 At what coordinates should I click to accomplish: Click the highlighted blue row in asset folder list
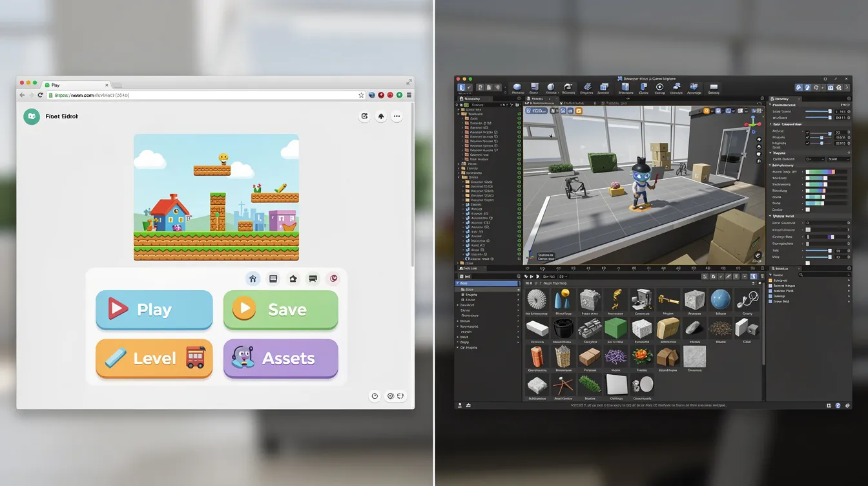[x=488, y=283]
